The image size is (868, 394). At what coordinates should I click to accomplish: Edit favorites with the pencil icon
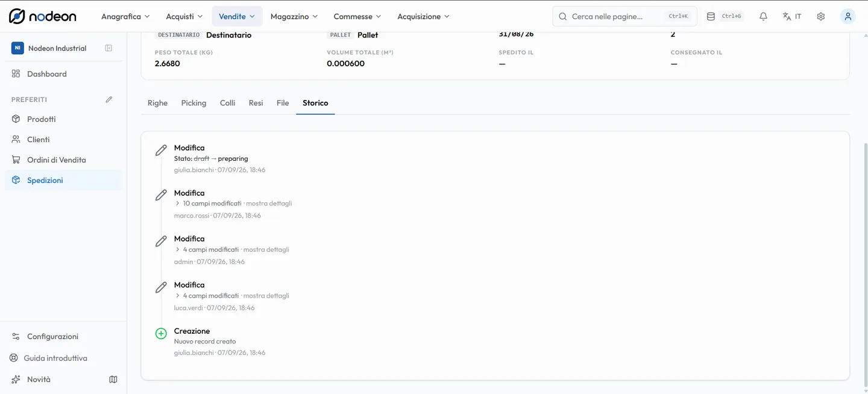point(108,99)
